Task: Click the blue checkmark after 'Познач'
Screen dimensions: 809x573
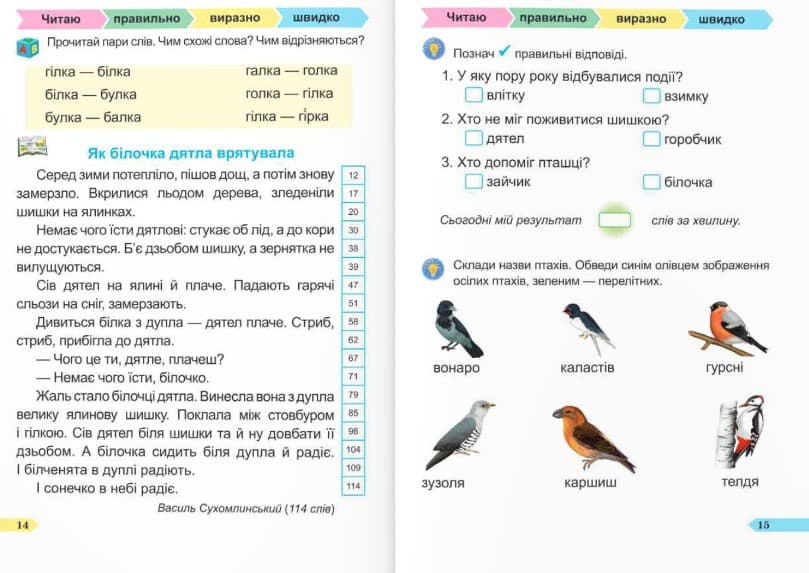Action: (x=504, y=51)
